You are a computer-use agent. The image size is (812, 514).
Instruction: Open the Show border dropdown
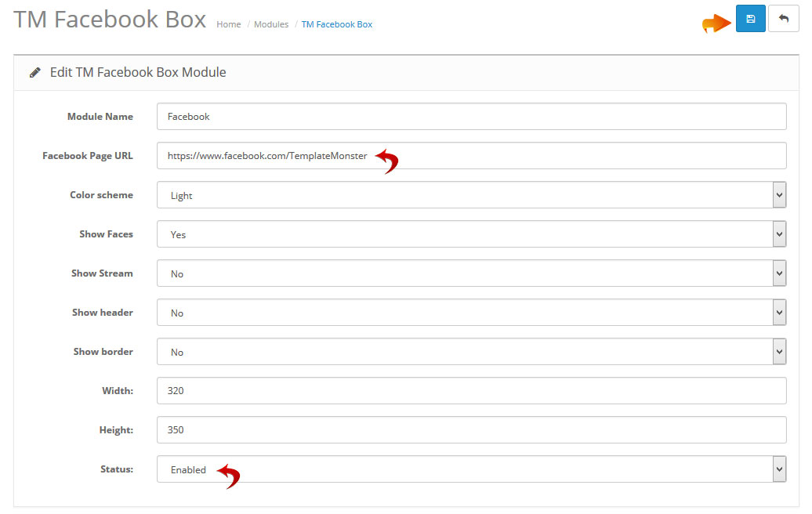tap(471, 352)
